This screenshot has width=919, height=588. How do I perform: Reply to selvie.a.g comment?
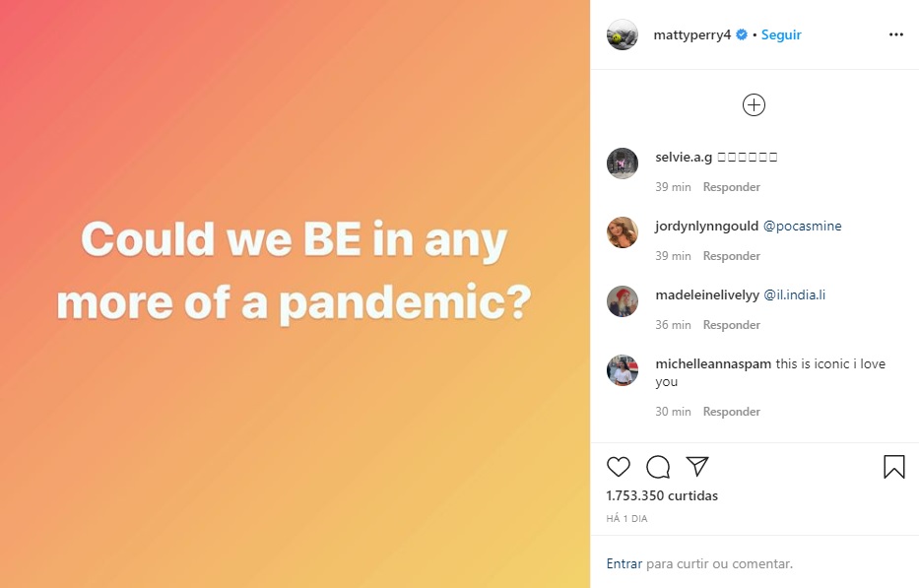click(731, 187)
